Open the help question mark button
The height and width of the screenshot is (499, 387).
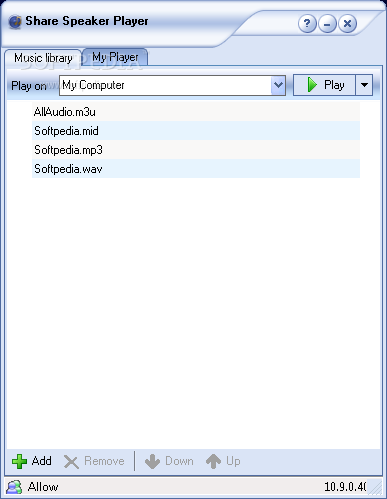pyautogui.click(x=307, y=24)
